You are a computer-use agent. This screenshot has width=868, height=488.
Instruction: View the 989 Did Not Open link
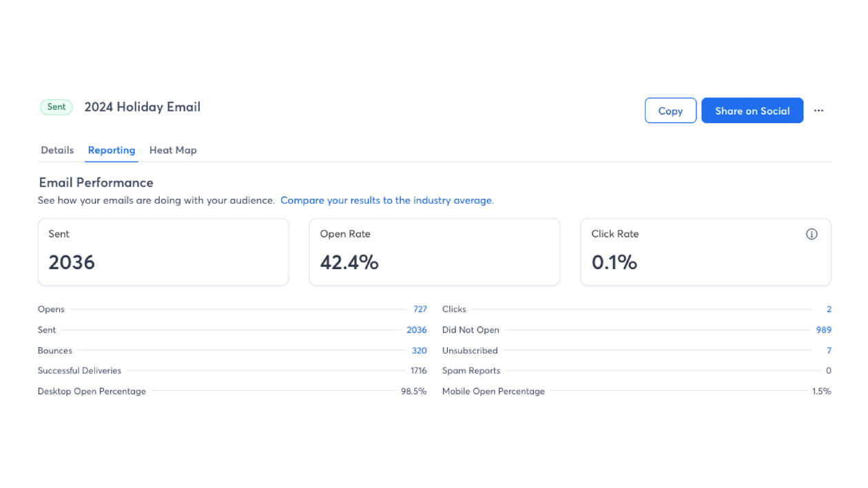pos(823,330)
